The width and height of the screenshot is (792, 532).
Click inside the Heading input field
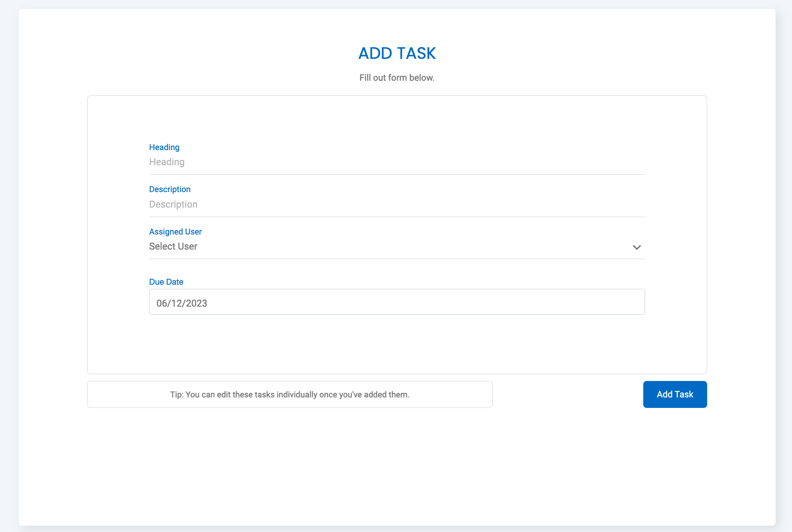coord(396,162)
